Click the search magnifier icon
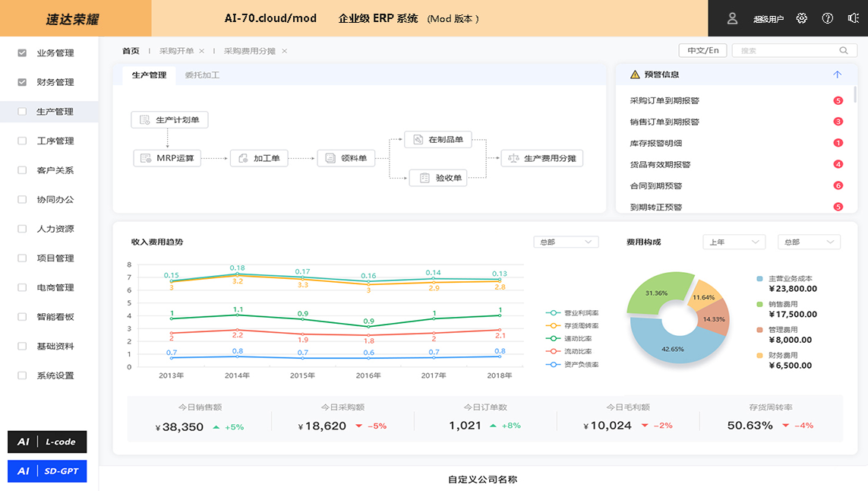Viewport: 868px width, 491px height. [843, 51]
